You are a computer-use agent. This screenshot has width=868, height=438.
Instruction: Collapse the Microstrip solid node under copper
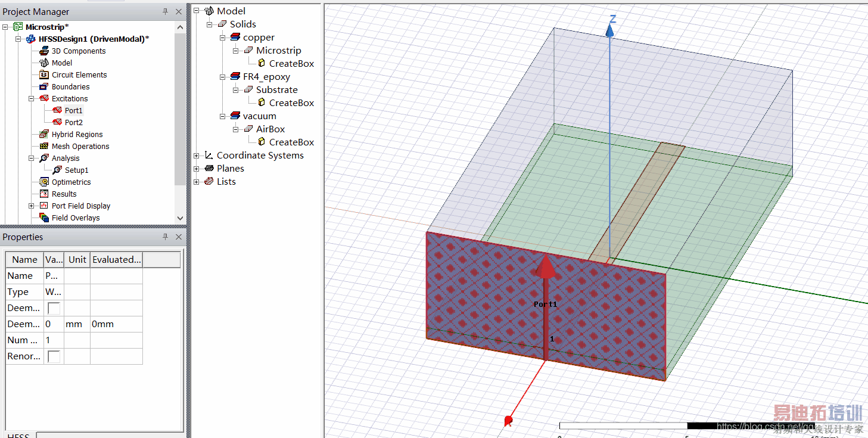pos(236,50)
